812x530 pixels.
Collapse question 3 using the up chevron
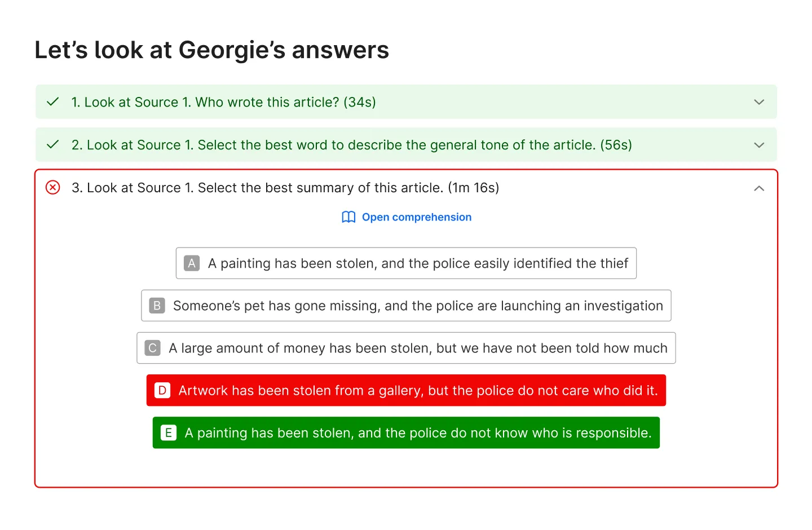pos(759,188)
